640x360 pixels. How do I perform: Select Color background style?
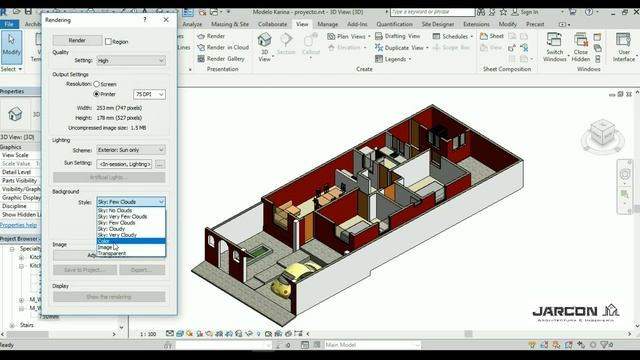tap(131, 241)
